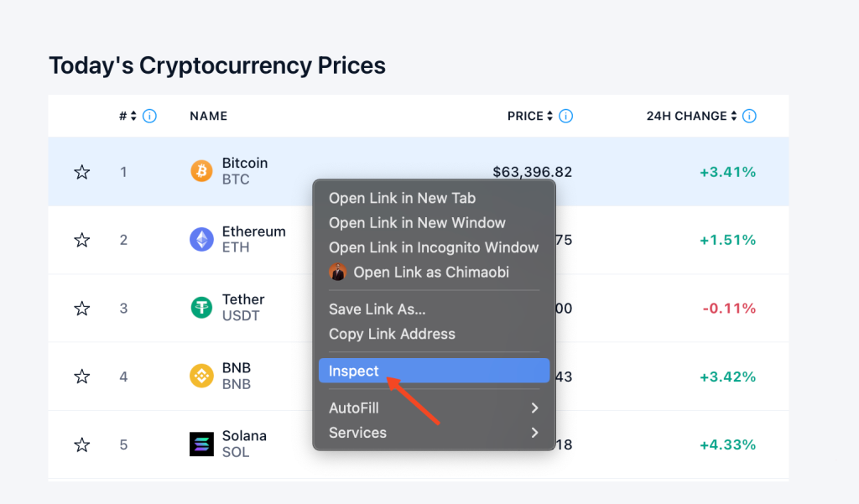Viewport: 859px width, 504px height.
Task: Open info icon next to rank column
Action: (149, 116)
